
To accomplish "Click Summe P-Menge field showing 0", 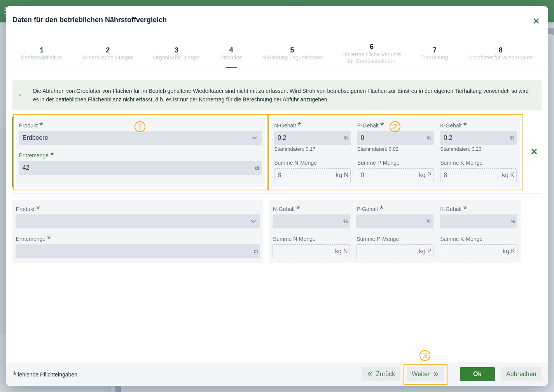I will pyautogui.click(x=395, y=175).
